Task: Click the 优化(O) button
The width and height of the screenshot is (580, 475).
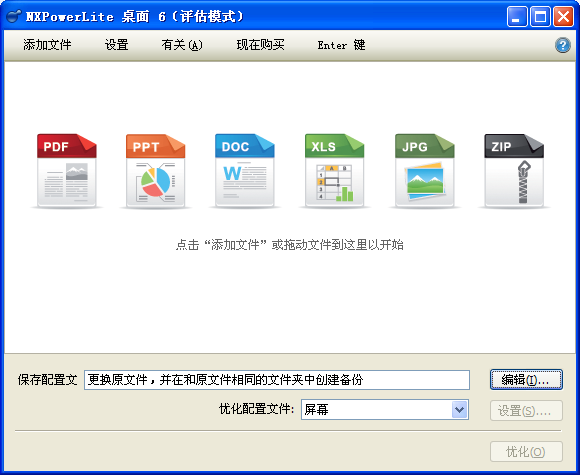Action: (526, 451)
